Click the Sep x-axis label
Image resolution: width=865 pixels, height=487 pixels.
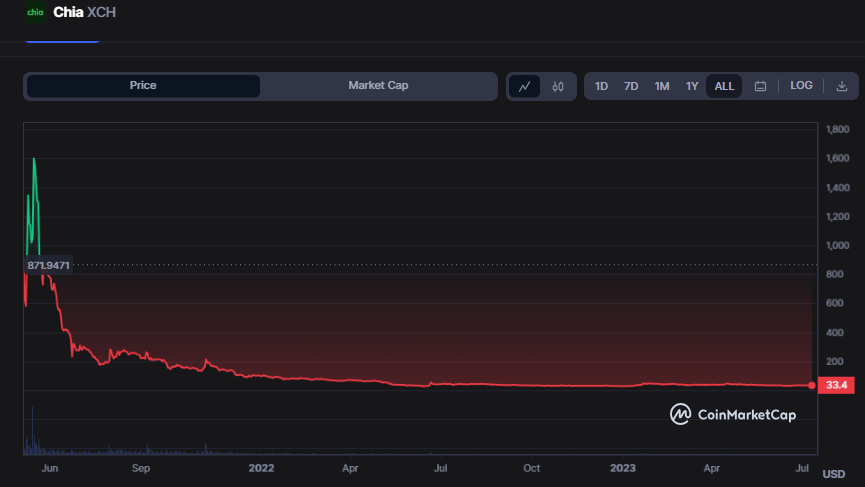(x=141, y=468)
